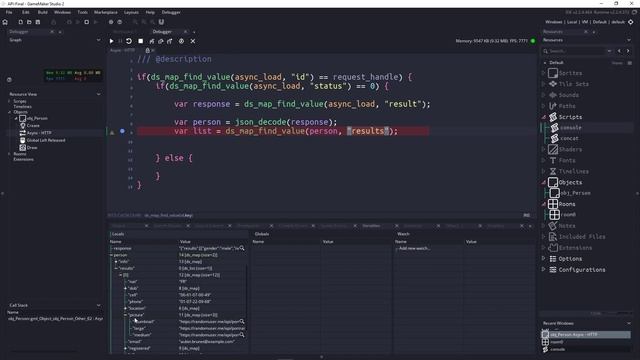Click the Paths icon in Resources
The width and height of the screenshot is (640, 360).
coord(553,106)
